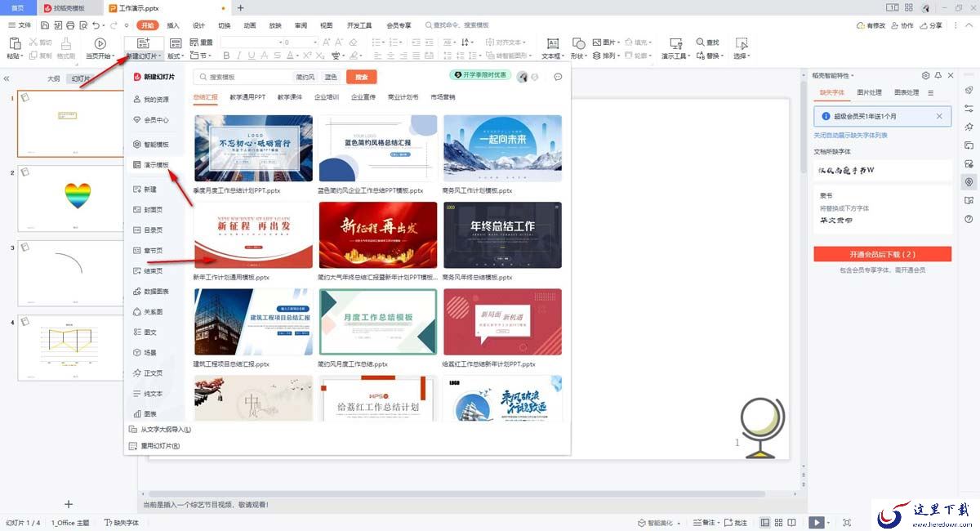Click the Print icon in quick toolbar

pos(70,25)
